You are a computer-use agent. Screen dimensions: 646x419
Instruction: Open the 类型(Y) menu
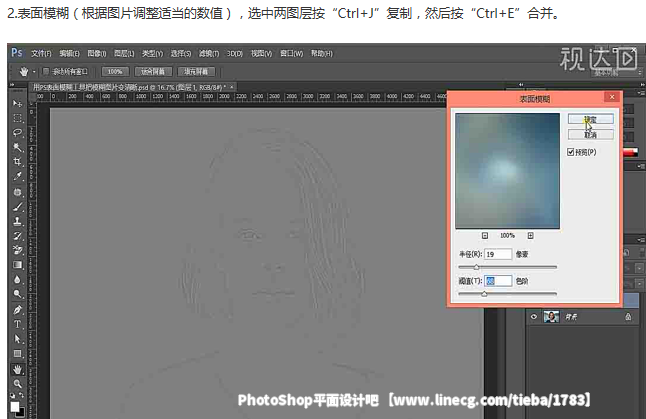pyautogui.click(x=152, y=54)
